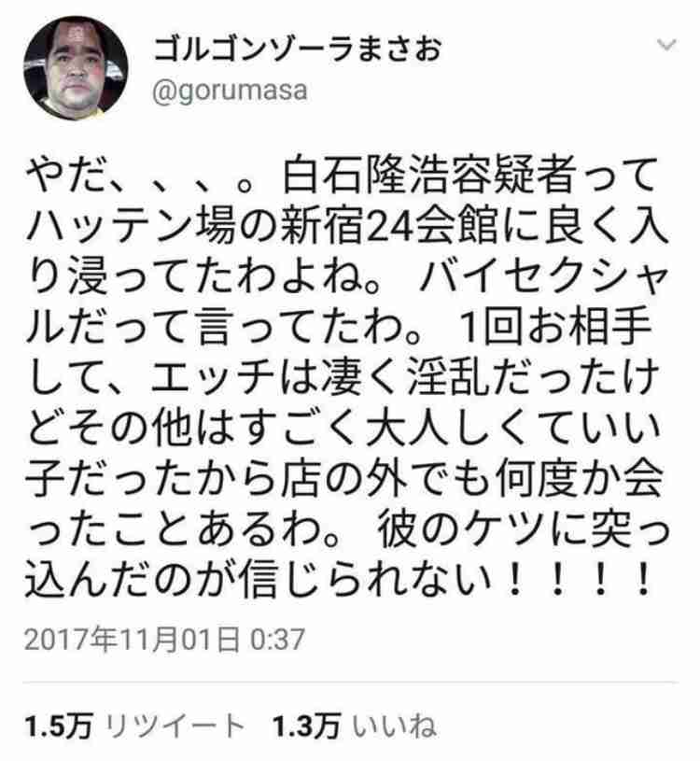Click the tweet's first line starting やだ
Screen dimensions: 700x761
click(341, 176)
